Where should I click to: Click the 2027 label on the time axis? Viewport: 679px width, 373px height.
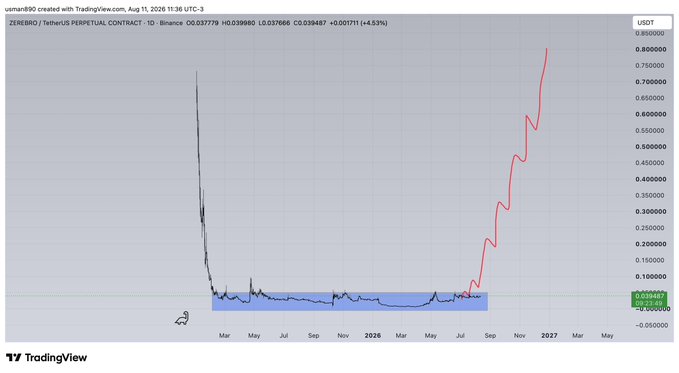pos(549,336)
